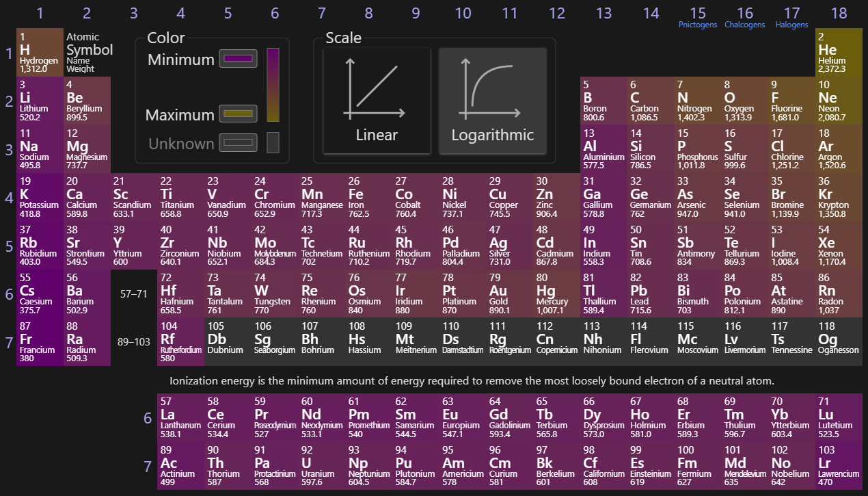
Task: Open the Carbon element tile
Action: 650,100
